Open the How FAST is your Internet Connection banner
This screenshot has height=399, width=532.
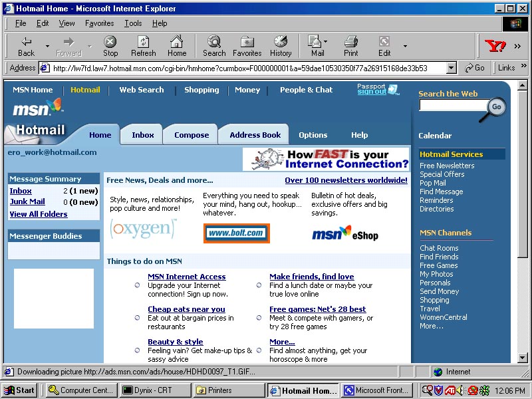(326, 159)
